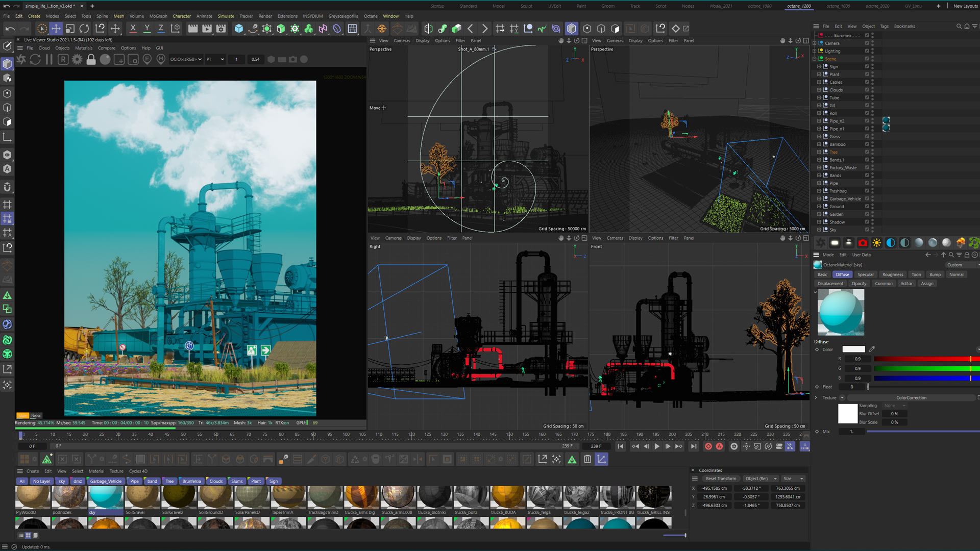This screenshot has width=980, height=551.
Task: Open the MoGraph menu
Action: 158,16
